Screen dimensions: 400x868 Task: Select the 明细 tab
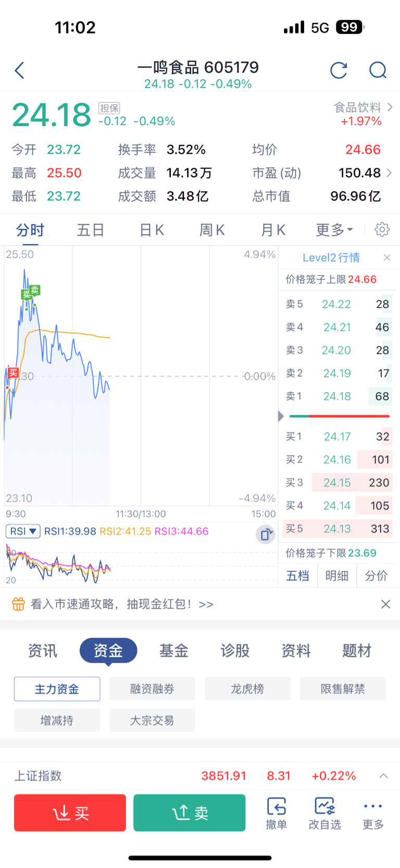337,576
